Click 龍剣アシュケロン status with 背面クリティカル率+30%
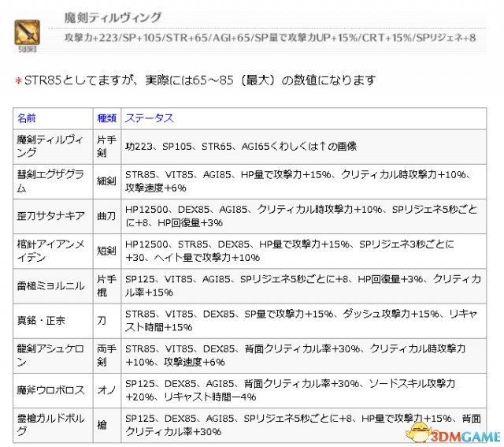The height and width of the screenshot is (447, 504). (x=304, y=356)
